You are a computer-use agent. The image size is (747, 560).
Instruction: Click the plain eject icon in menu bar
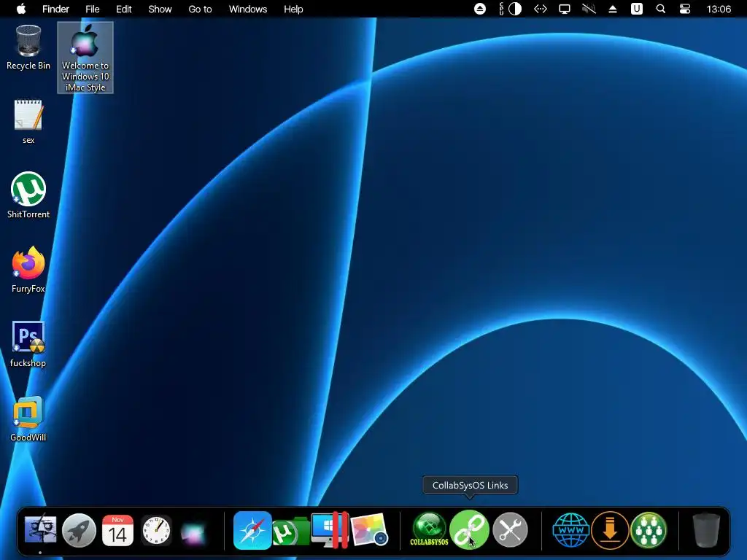[x=613, y=9]
